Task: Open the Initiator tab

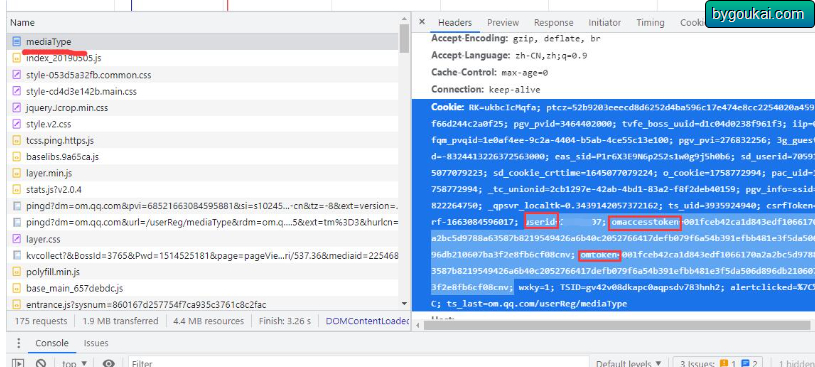Action: click(604, 23)
